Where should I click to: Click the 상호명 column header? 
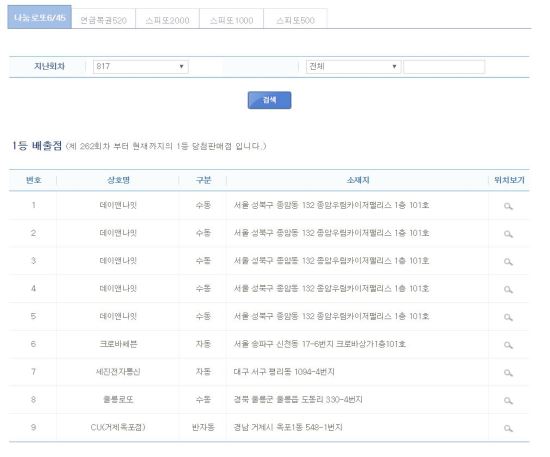pos(118,180)
